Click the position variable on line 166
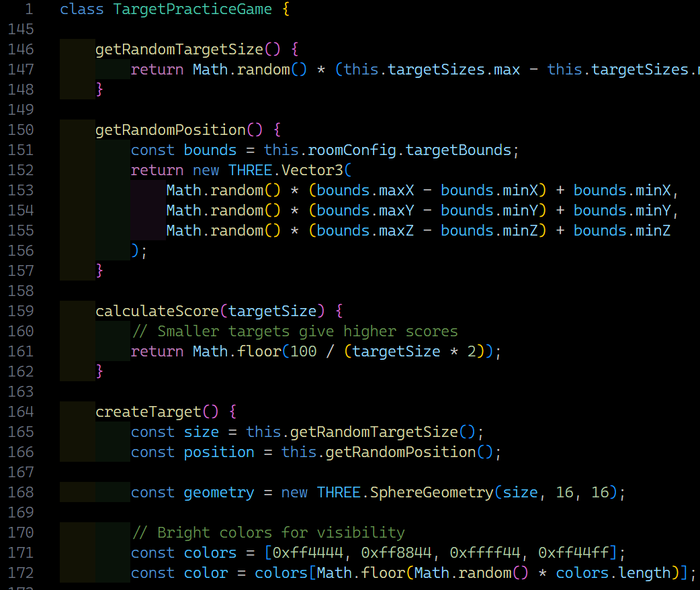Screen dimensions: 700x590 click(219, 452)
